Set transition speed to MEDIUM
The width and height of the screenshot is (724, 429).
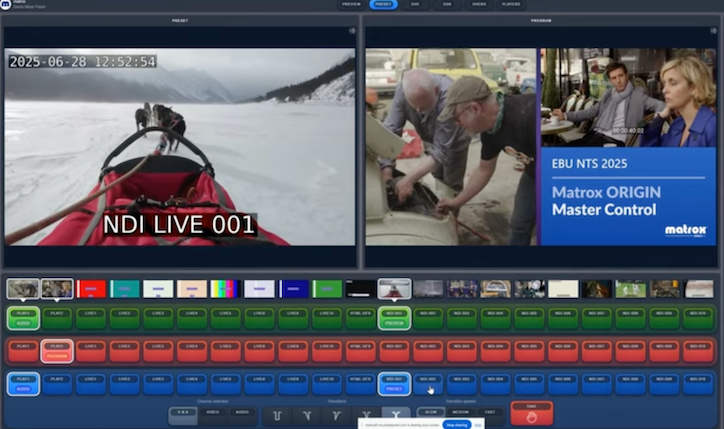pos(460,412)
